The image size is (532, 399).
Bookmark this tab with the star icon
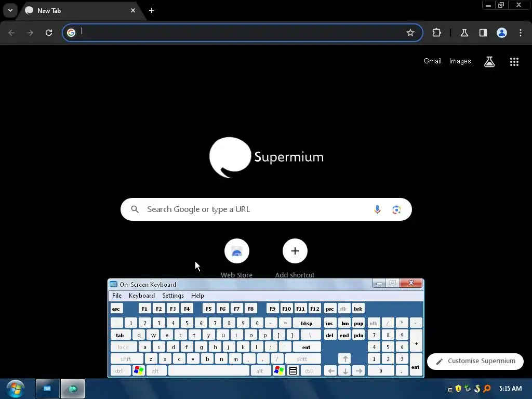410,33
